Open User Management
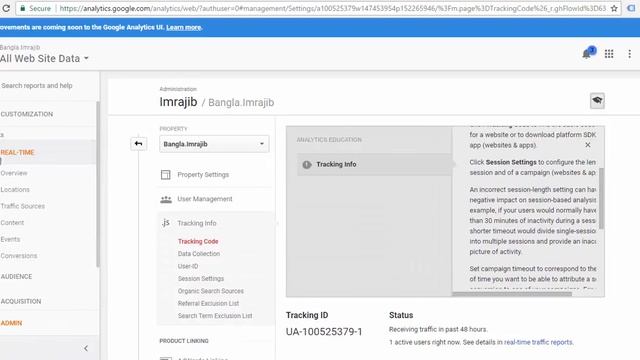Viewport: 640px width, 360px height. (205, 199)
